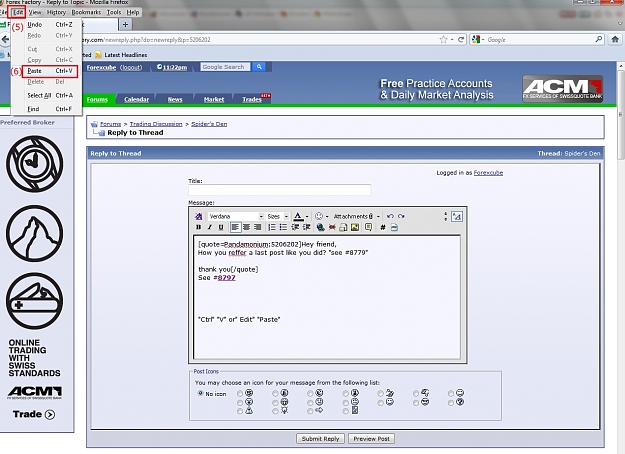
Task: Select the clipboard document post icon radio
Action: pos(345,411)
